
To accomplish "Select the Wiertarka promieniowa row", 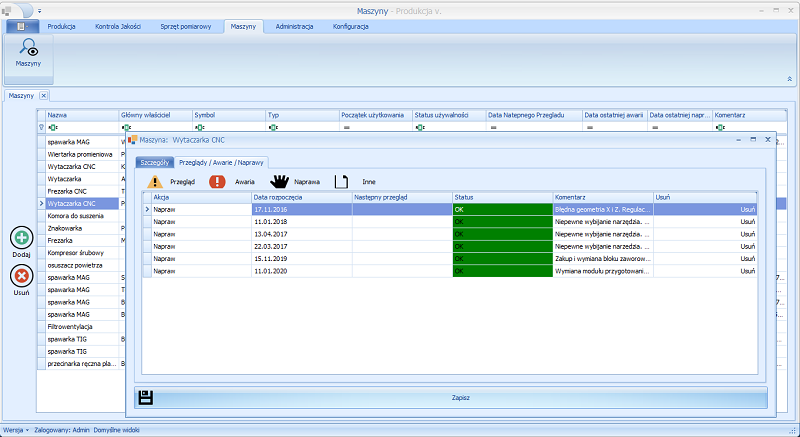I will [x=82, y=154].
